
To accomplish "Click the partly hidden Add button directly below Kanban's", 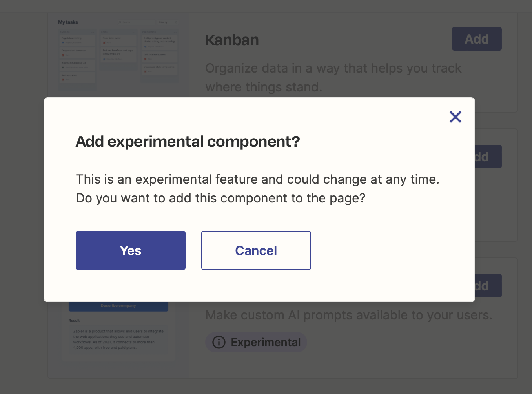I will [488, 157].
